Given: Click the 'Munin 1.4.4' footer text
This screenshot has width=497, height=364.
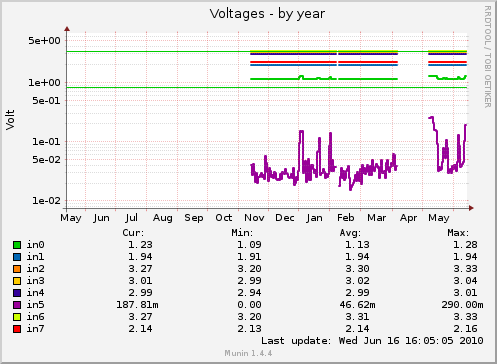Looking at the screenshot, I should coord(248,353).
